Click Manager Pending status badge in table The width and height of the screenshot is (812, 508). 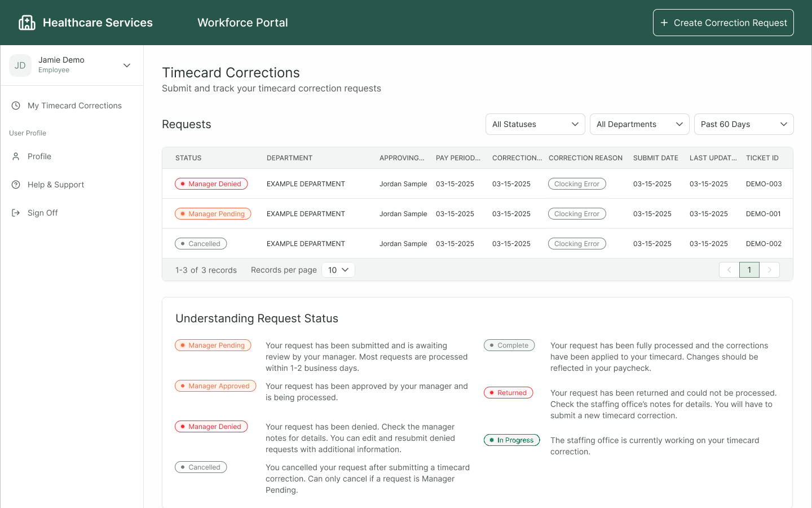pyautogui.click(x=213, y=214)
